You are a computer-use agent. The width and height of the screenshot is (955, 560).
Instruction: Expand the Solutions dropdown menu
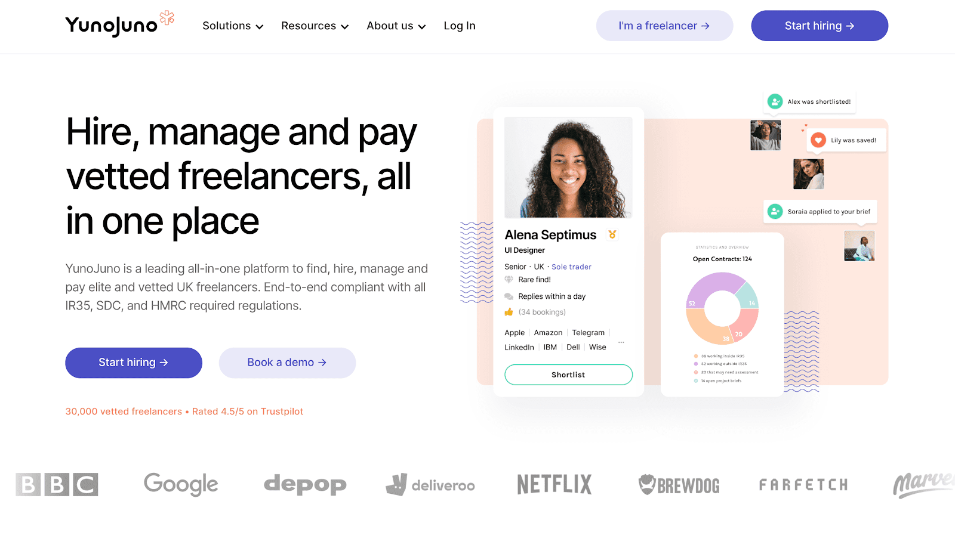point(233,26)
